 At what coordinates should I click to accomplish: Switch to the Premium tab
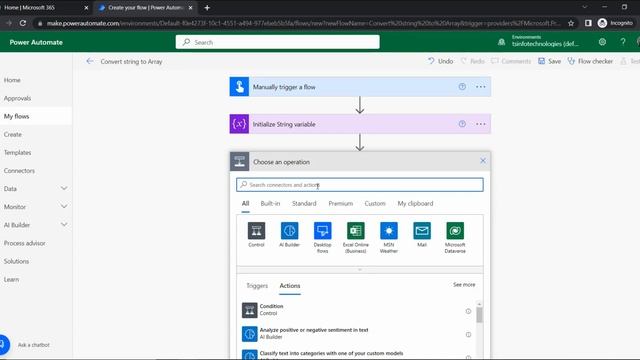(340, 203)
